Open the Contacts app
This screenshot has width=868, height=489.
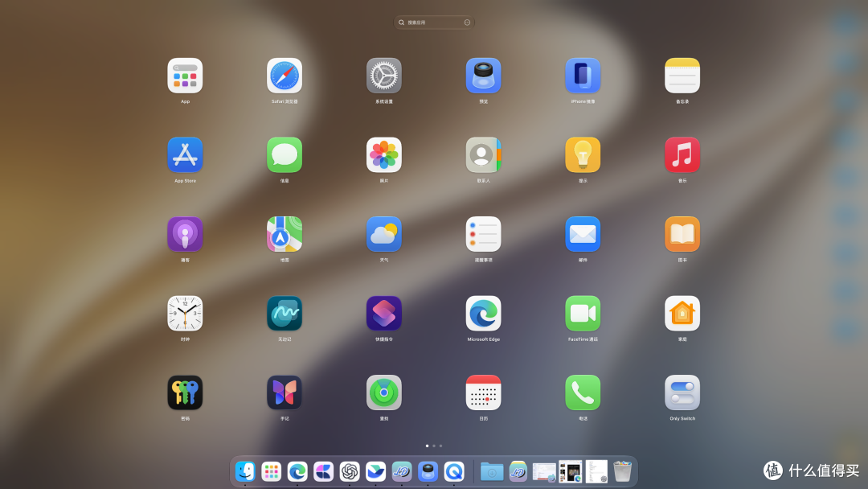tap(483, 155)
